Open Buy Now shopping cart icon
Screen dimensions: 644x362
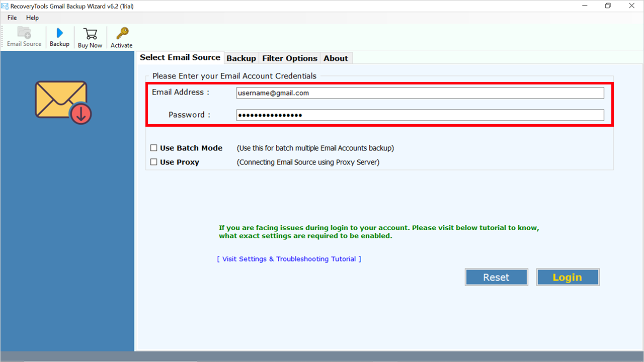[x=90, y=35]
